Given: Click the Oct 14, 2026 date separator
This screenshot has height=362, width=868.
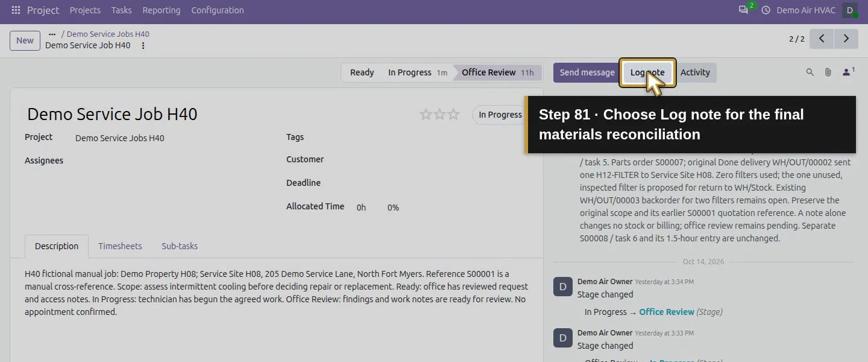Looking at the screenshot, I should coord(703,262).
